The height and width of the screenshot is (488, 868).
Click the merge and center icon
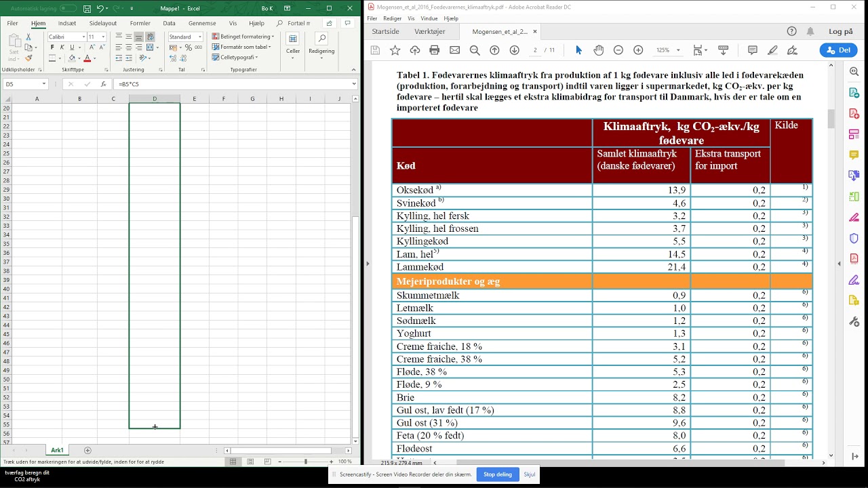pos(150,47)
